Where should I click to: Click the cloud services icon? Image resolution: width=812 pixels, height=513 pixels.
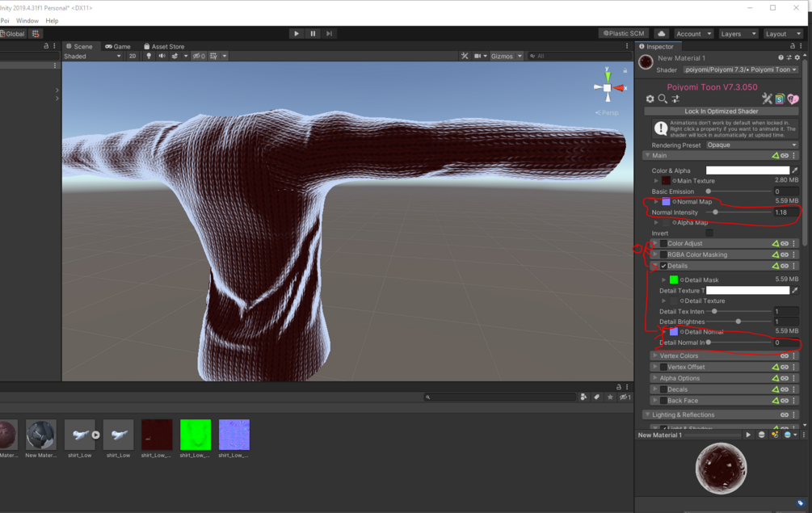point(661,34)
